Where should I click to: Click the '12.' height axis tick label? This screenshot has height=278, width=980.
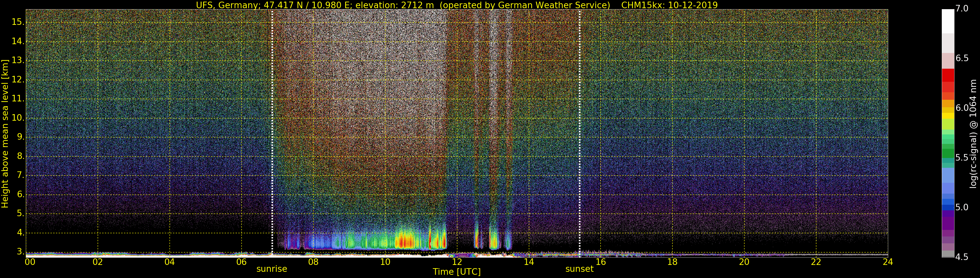[x=18, y=79]
